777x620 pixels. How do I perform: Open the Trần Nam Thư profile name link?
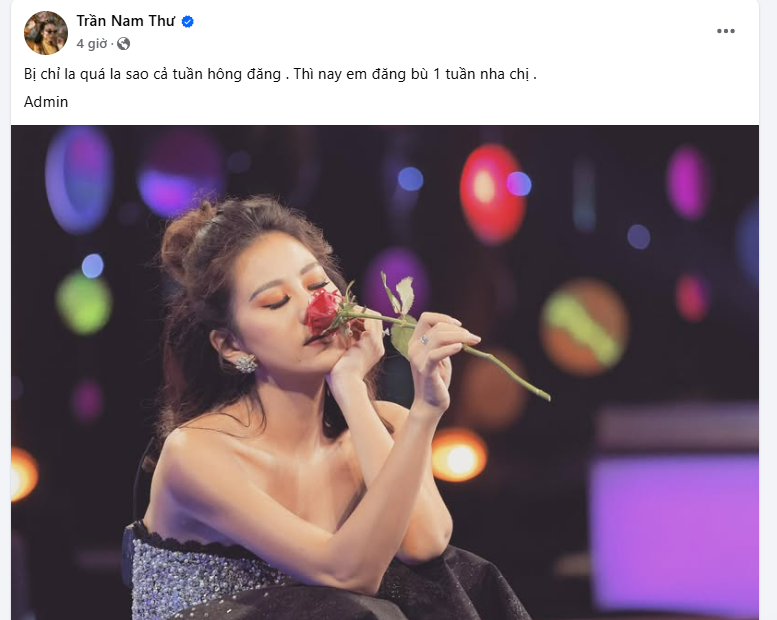[127, 21]
